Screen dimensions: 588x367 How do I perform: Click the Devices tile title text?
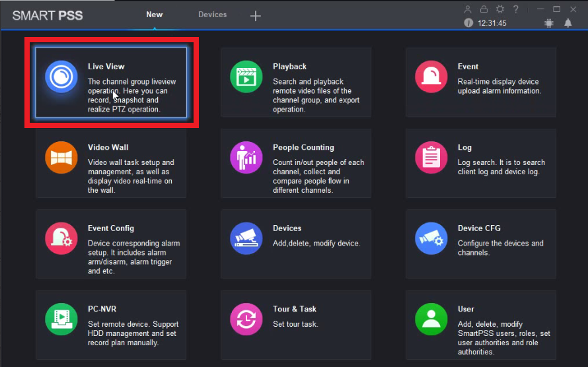(x=287, y=228)
